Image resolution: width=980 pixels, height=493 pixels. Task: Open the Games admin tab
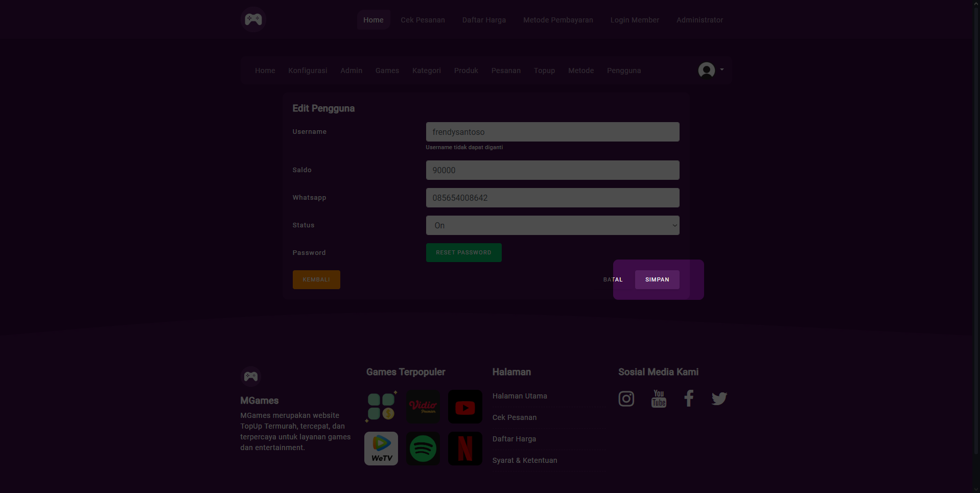(x=387, y=71)
